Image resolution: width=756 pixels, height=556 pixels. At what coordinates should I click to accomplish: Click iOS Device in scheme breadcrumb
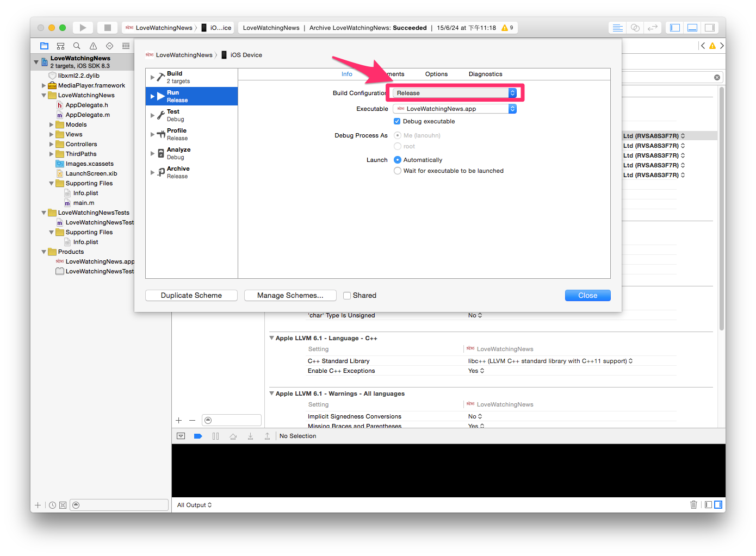click(x=241, y=55)
